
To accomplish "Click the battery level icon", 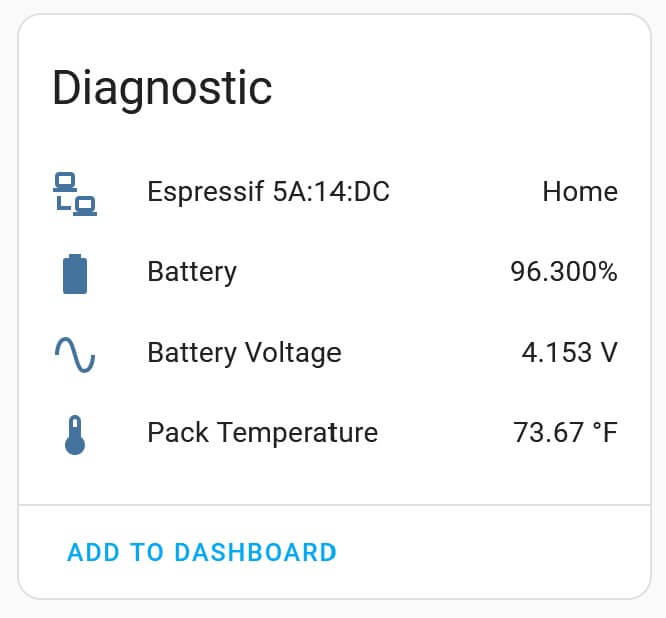I will pos(74,273).
